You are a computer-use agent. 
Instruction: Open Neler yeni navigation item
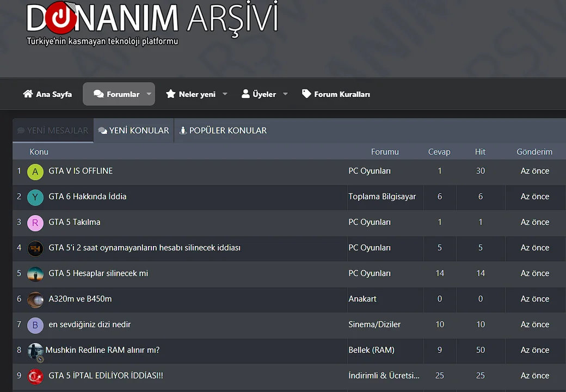(x=190, y=94)
